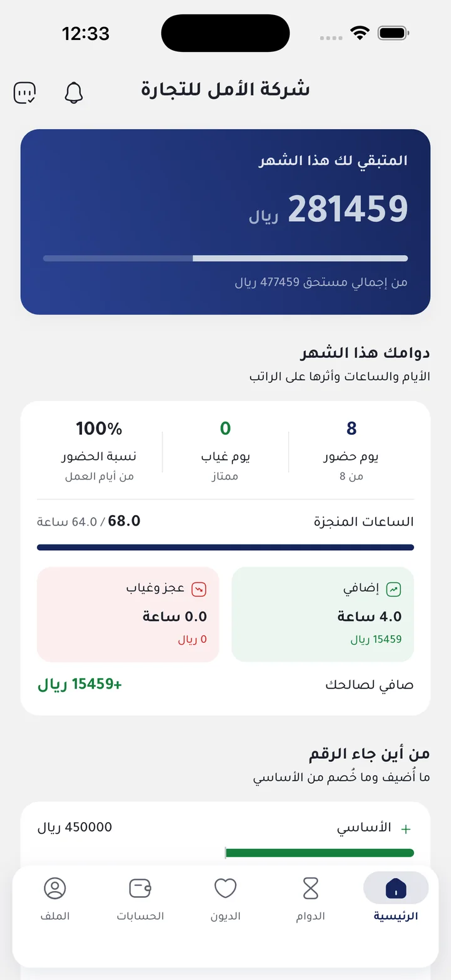451x980 pixels.
Task: Open the notifications bell icon
Action: click(x=74, y=93)
